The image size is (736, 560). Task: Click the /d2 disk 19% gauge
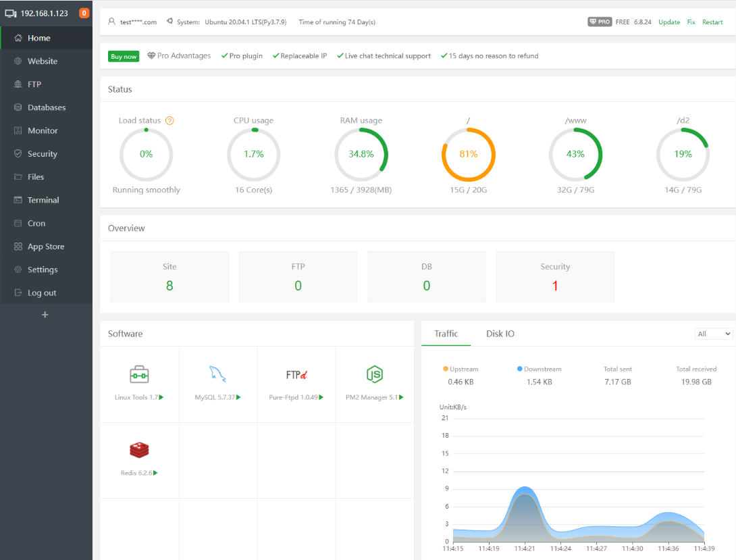point(683,155)
